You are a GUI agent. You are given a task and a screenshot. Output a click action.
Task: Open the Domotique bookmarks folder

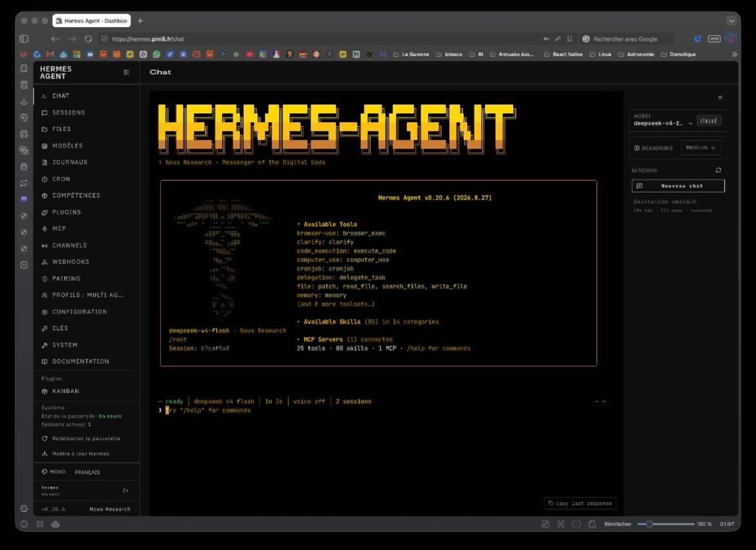(x=678, y=54)
